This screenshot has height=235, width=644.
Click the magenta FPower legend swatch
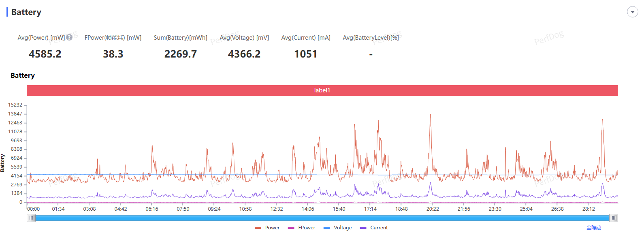291,228
